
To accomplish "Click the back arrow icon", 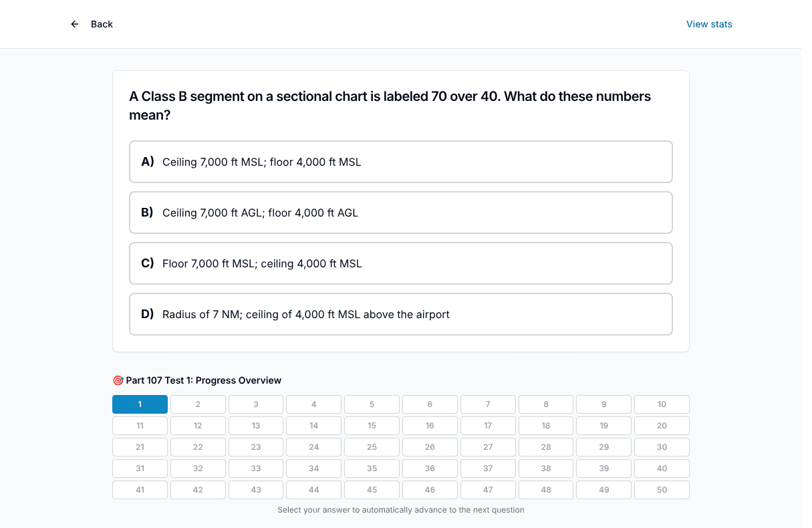I will click(x=75, y=24).
